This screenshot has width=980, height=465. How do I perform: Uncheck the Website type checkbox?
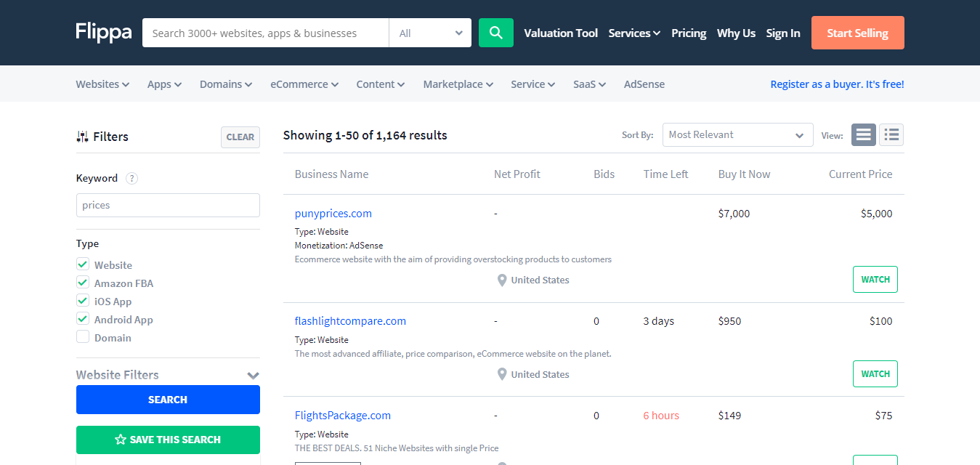click(x=83, y=264)
